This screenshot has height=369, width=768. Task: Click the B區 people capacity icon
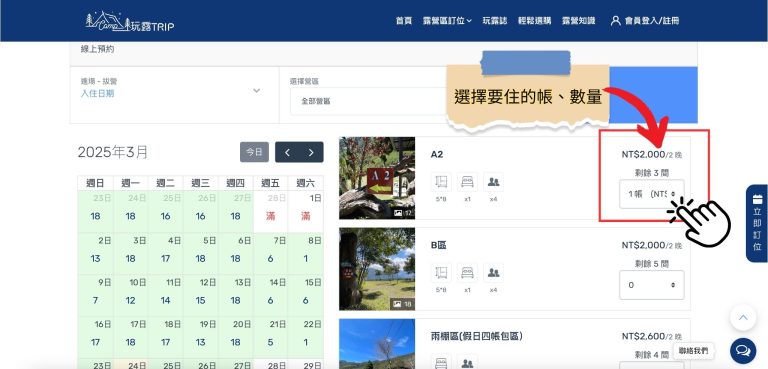pyautogui.click(x=493, y=272)
